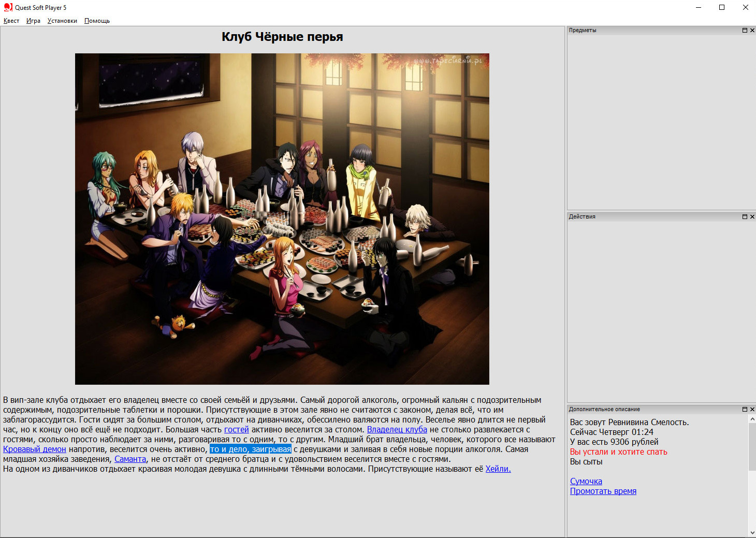The width and height of the screenshot is (756, 538).
Task: Maximize the Quest Soft Player window
Action: [x=722, y=7]
